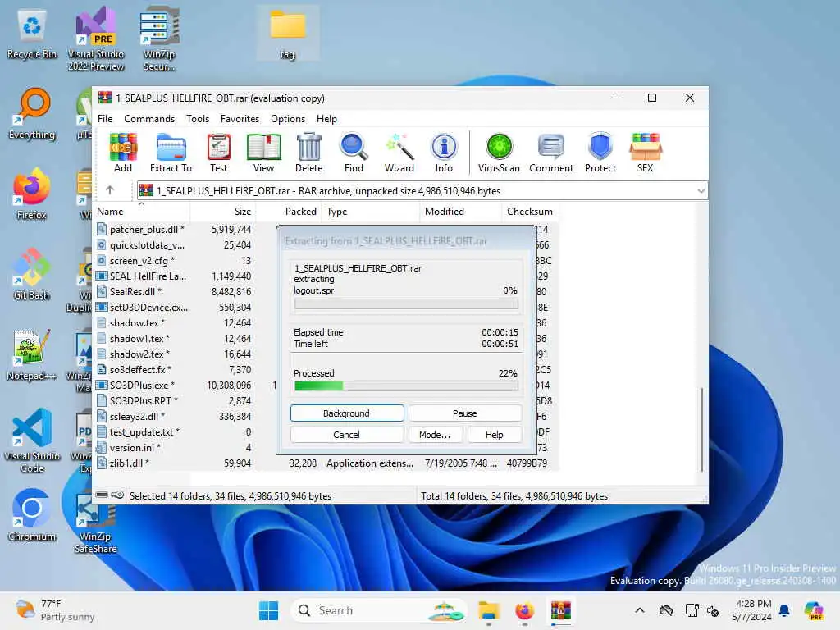Open the Find magnifier tool
This screenshot has width=840, height=630.
[354, 153]
